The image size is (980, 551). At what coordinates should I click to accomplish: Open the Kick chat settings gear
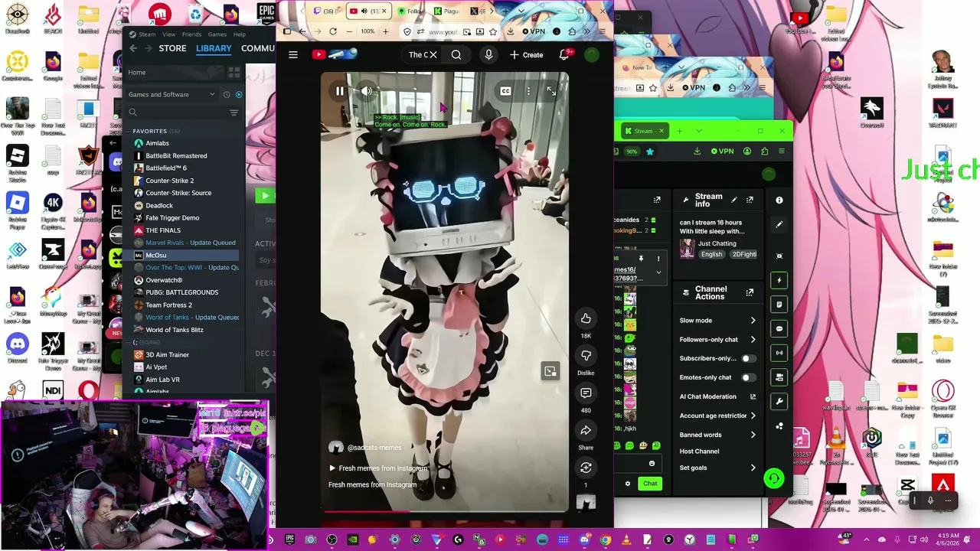pos(628,484)
